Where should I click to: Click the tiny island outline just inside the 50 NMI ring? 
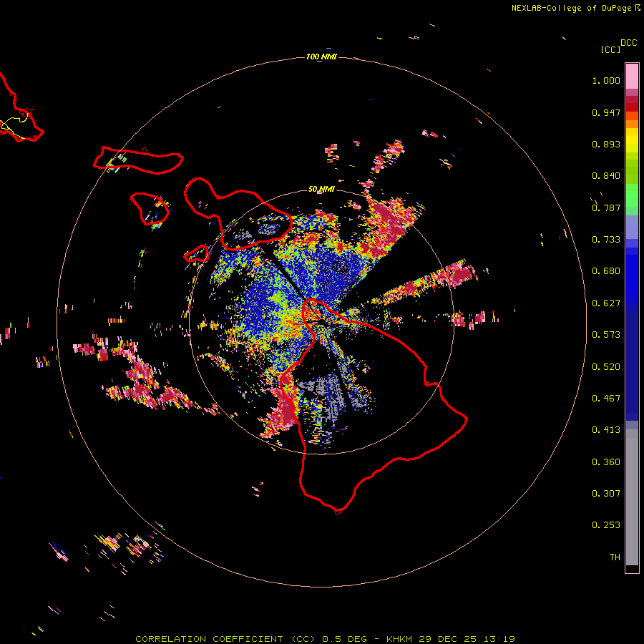pyautogui.click(x=196, y=253)
